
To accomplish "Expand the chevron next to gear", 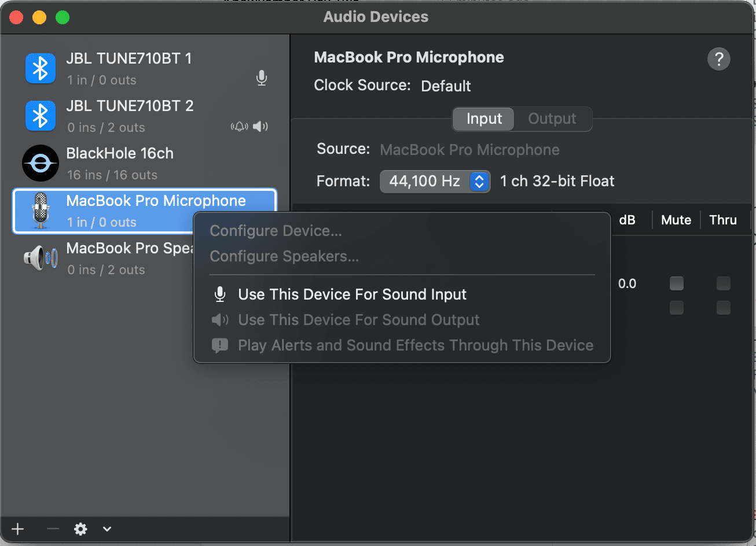I will click(x=107, y=529).
